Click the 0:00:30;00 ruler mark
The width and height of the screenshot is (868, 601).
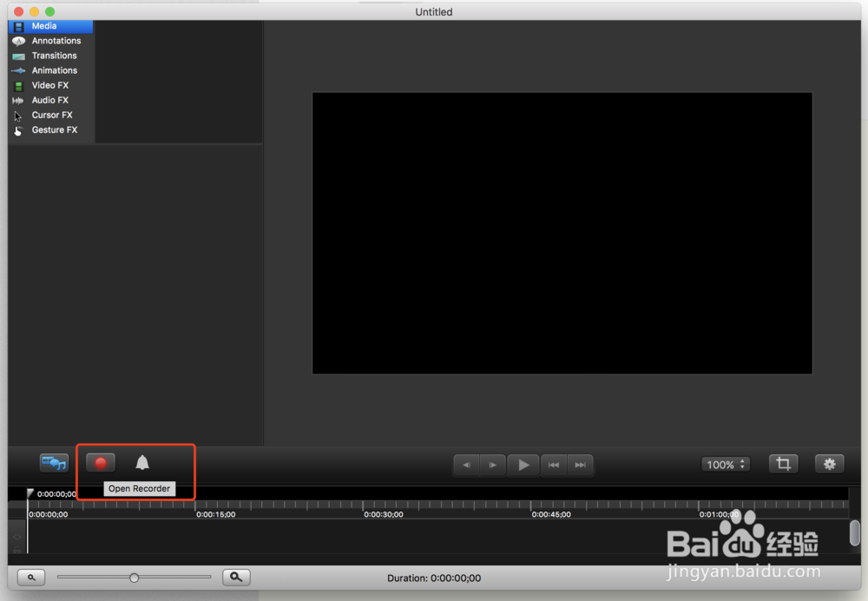click(384, 515)
